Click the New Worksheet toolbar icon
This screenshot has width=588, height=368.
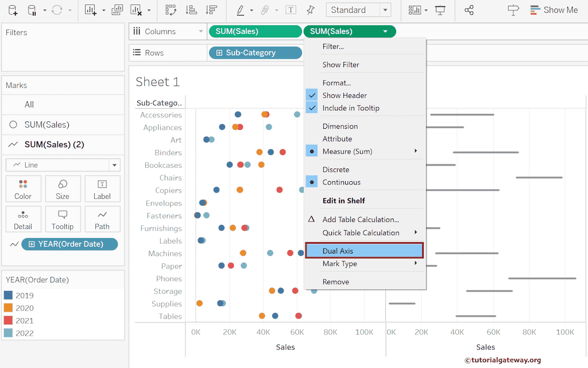click(x=90, y=10)
